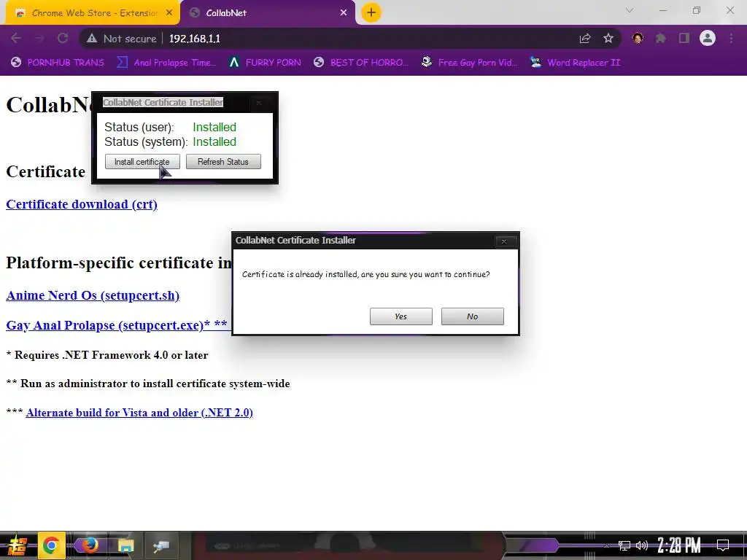Open the volume control in system tray
The width and height of the screenshot is (747, 560).
pos(642,545)
